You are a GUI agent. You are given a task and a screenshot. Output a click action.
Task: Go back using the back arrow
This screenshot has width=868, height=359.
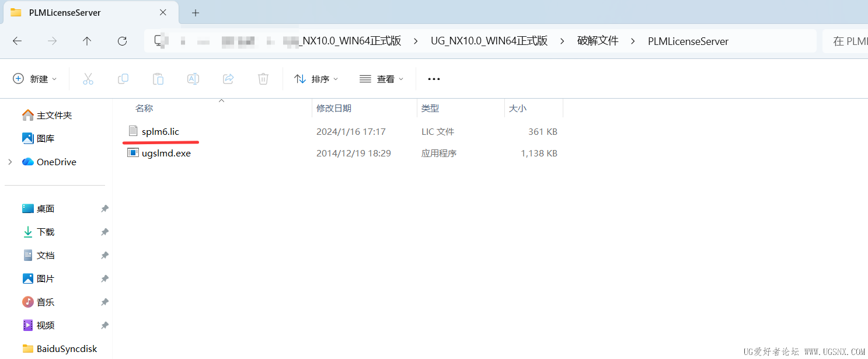[17, 41]
